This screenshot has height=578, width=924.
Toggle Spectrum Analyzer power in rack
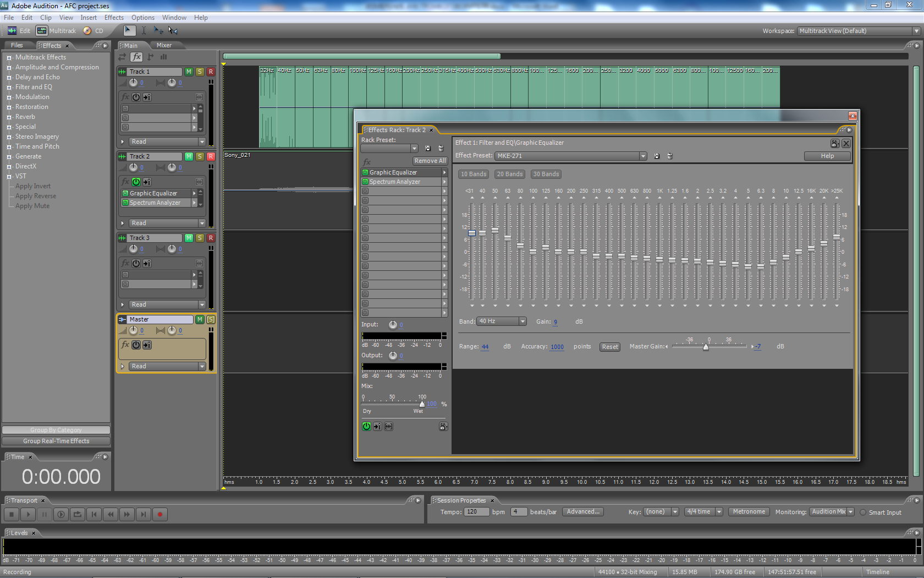coord(365,182)
